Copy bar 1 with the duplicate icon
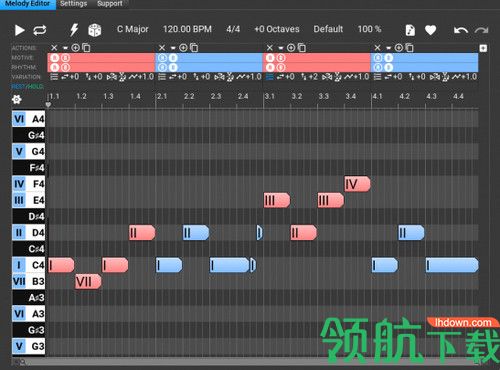This screenshot has width=500, height=370. [x=86, y=48]
